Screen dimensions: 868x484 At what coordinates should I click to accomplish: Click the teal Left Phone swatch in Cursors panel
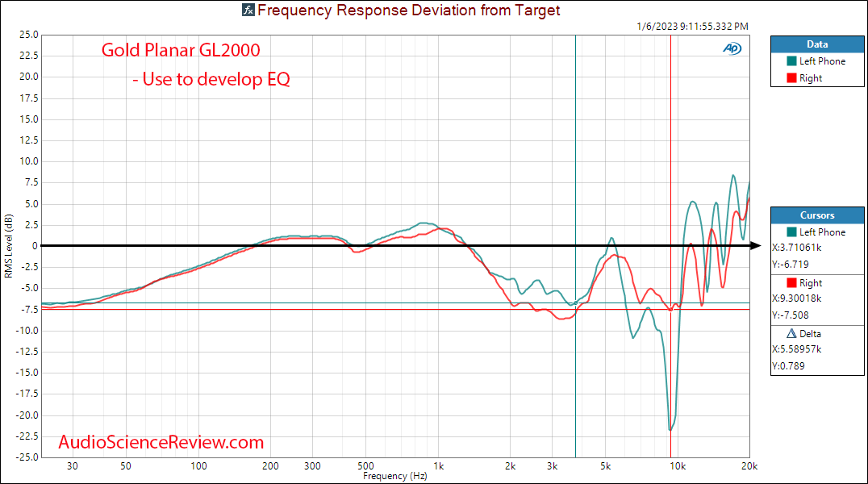pyautogui.click(x=791, y=232)
